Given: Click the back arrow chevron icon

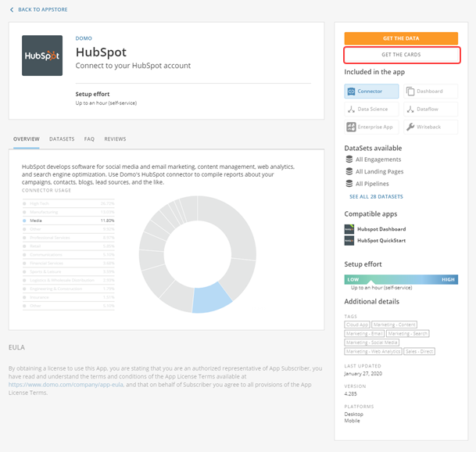Looking at the screenshot, I should click(12, 9).
